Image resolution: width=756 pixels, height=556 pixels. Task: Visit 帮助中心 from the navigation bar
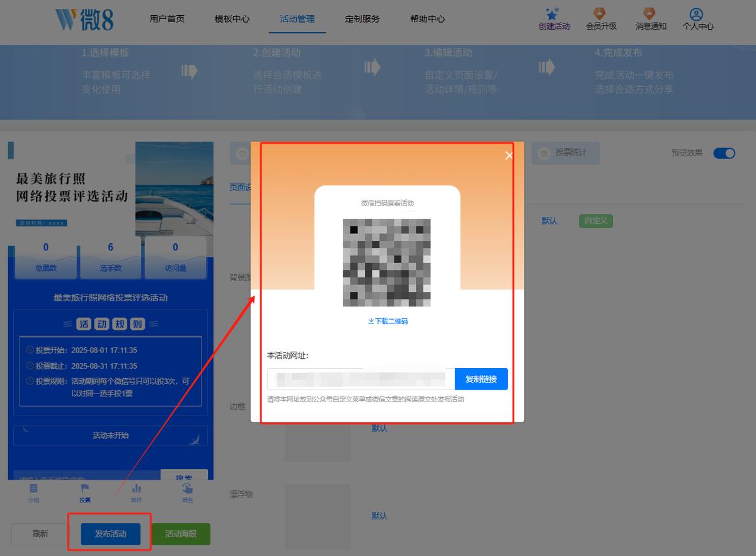tap(427, 19)
